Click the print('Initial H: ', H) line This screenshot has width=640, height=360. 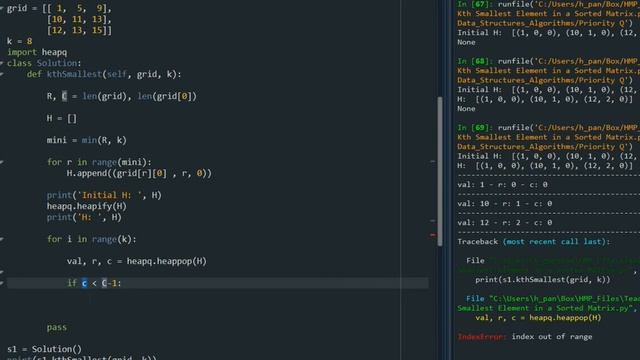click(x=104, y=195)
